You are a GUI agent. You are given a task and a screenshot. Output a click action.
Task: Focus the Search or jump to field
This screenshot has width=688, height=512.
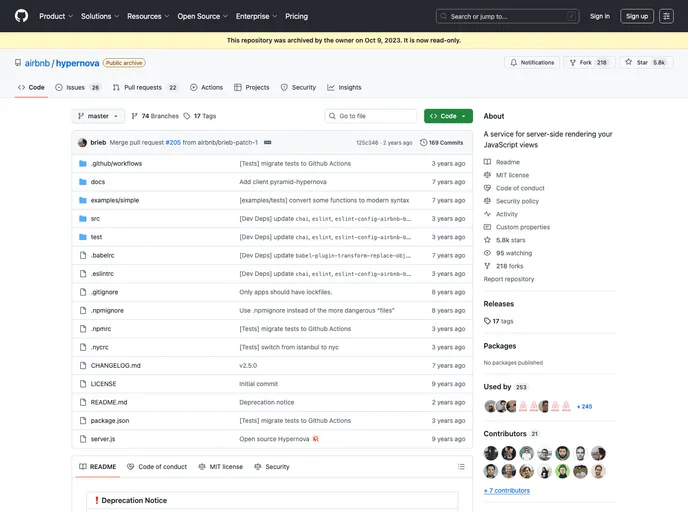click(x=507, y=16)
